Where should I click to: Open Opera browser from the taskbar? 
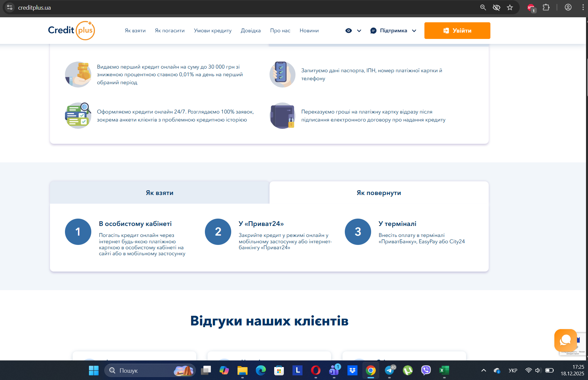[315, 370]
